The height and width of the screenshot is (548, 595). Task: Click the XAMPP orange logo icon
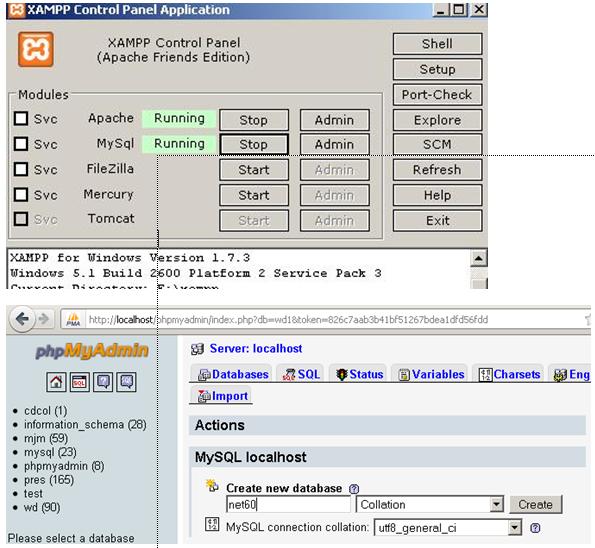pyautogui.click(x=36, y=49)
